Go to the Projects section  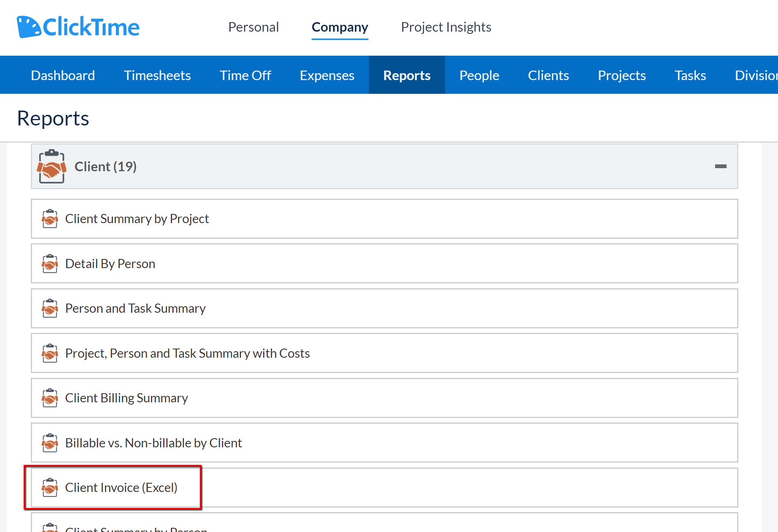click(x=622, y=75)
